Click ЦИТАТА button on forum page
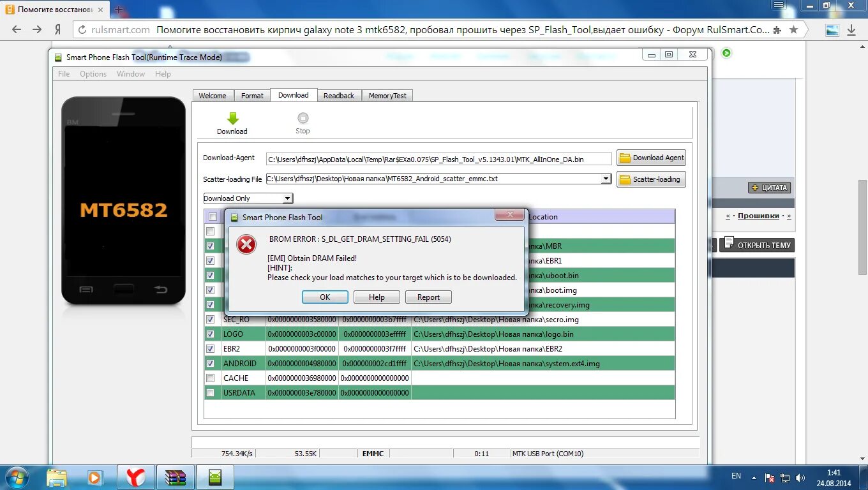 (x=770, y=188)
